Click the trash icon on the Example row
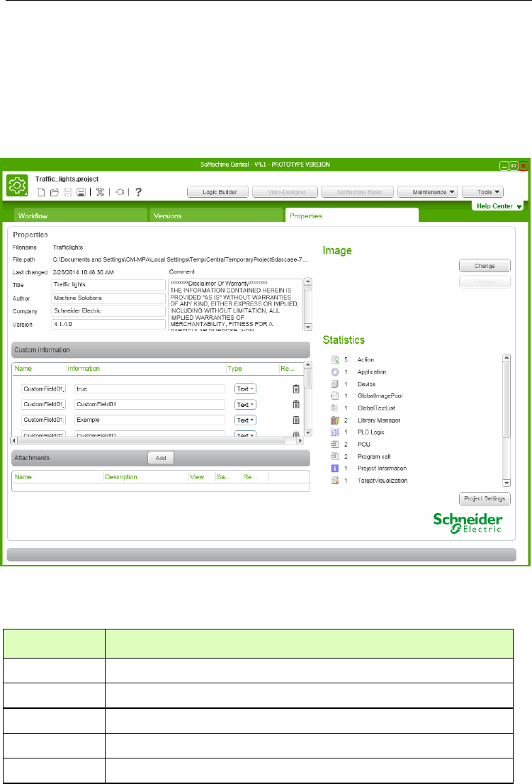The width and height of the screenshot is (532, 784). (295, 420)
